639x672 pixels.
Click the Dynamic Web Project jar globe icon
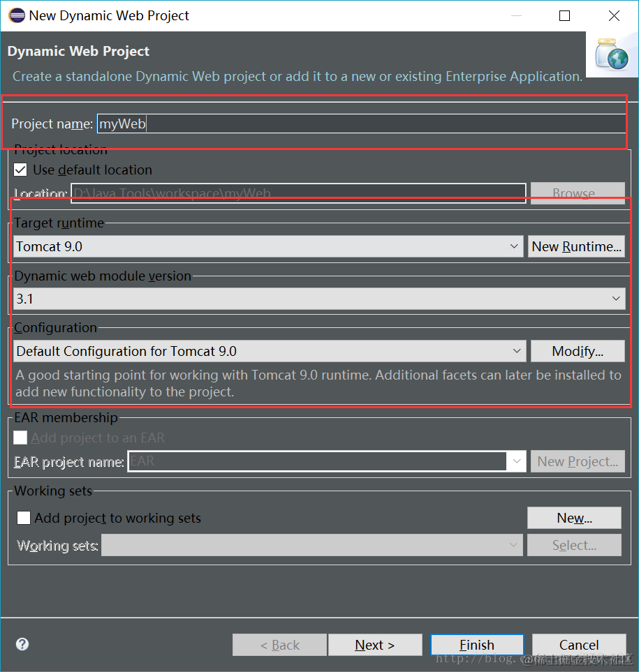[x=612, y=54]
